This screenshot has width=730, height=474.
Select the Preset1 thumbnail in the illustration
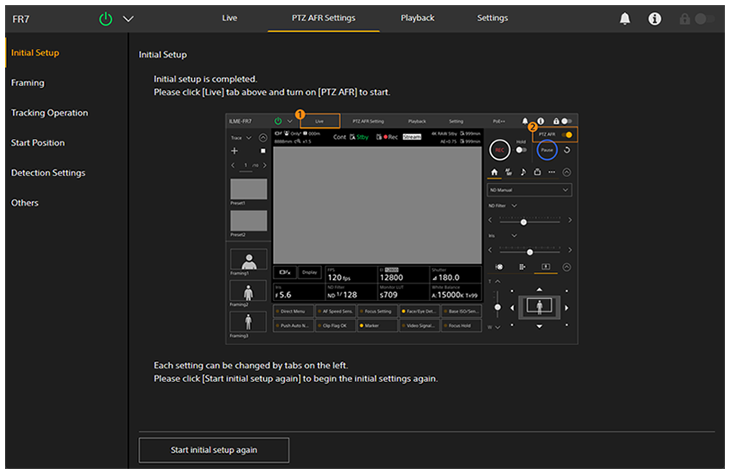(249, 189)
